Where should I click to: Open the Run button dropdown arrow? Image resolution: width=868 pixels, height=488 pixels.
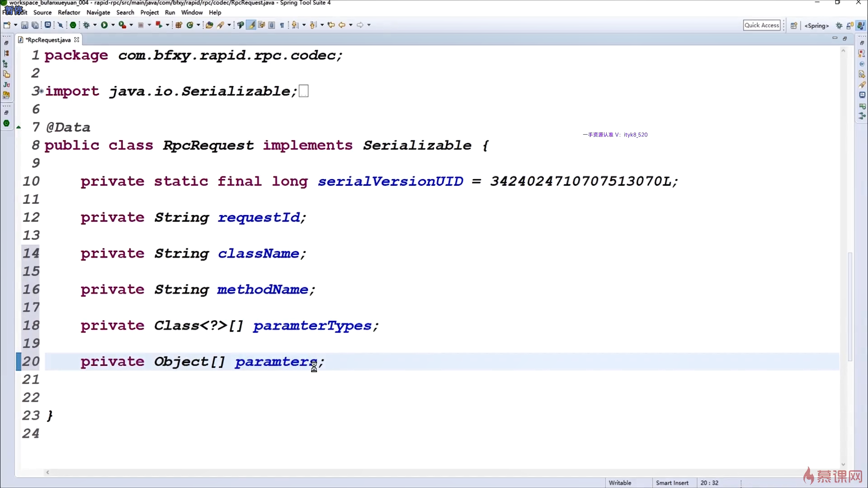pyautogui.click(x=113, y=25)
